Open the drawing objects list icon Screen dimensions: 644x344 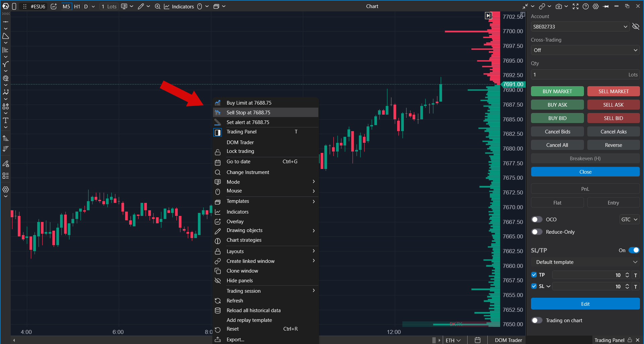click(6, 176)
